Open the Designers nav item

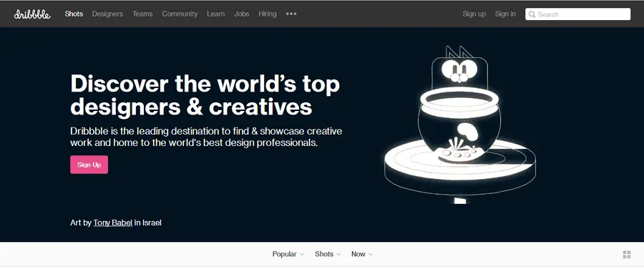pos(107,14)
